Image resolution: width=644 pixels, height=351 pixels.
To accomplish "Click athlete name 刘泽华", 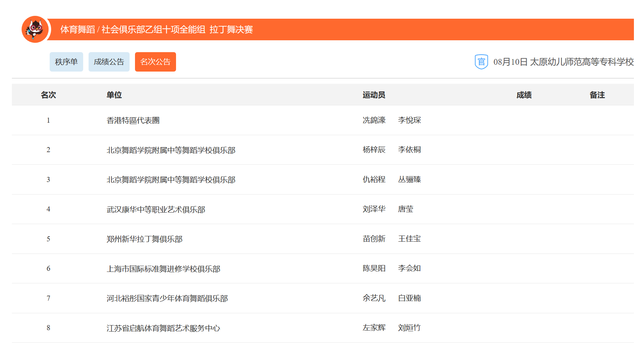I will (374, 209).
